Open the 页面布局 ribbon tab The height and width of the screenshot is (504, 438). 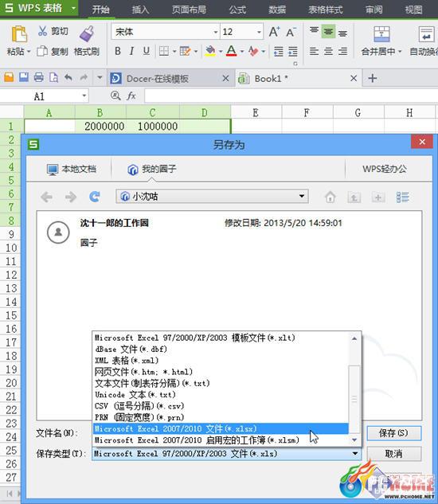click(x=189, y=10)
